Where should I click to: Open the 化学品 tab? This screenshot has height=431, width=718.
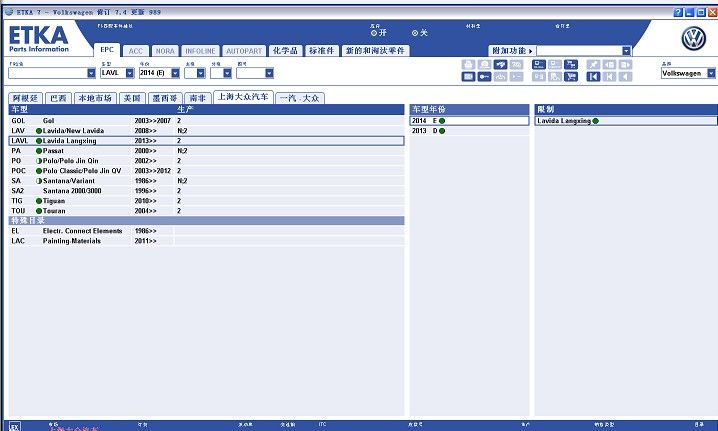click(285, 51)
